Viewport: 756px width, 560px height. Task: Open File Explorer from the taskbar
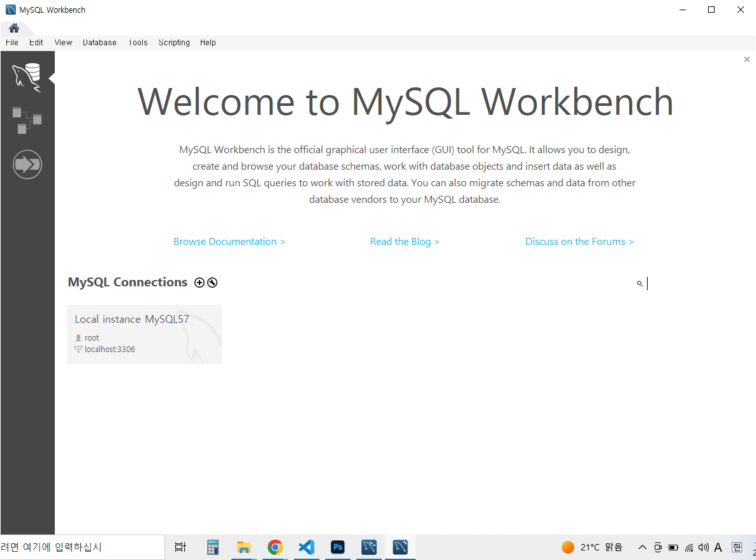pyautogui.click(x=244, y=547)
